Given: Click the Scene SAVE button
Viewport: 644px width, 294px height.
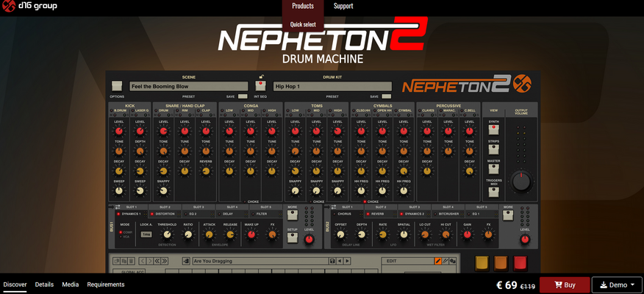Looking at the screenshot, I should click(243, 96).
